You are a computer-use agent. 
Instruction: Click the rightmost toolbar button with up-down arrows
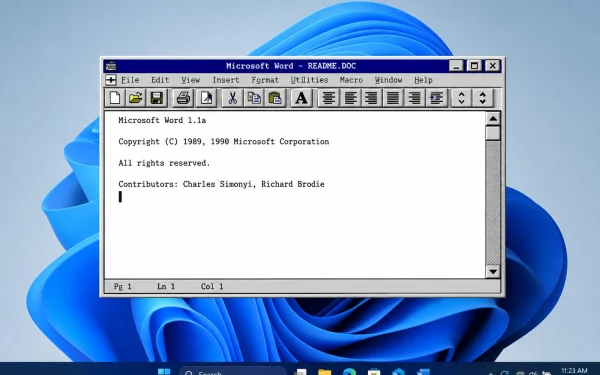(x=483, y=98)
